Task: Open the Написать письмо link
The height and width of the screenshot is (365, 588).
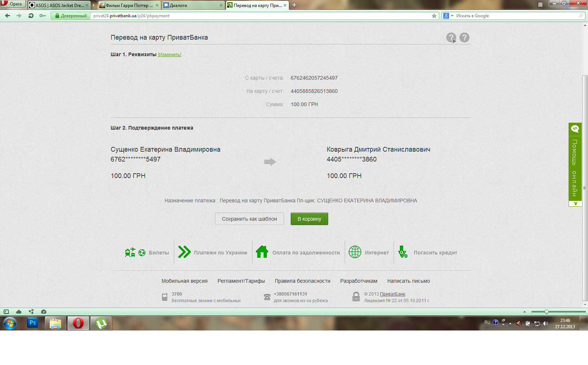Action: click(x=409, y=281)
